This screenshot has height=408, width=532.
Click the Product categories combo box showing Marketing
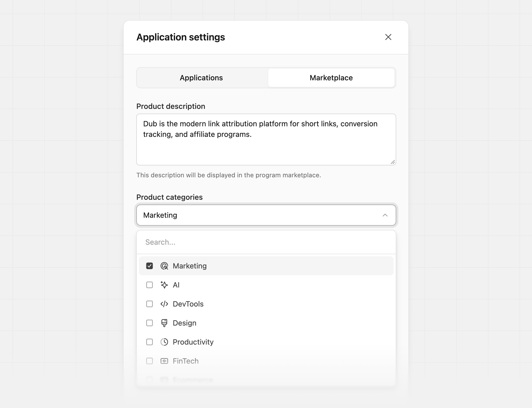[x=266, y=215]
